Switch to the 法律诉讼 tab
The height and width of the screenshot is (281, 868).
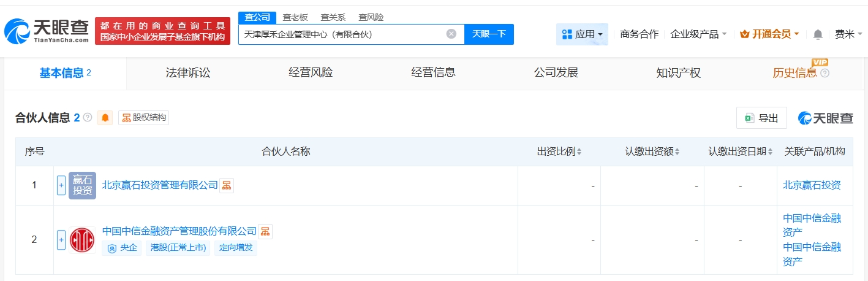click(x=188, y=73)
